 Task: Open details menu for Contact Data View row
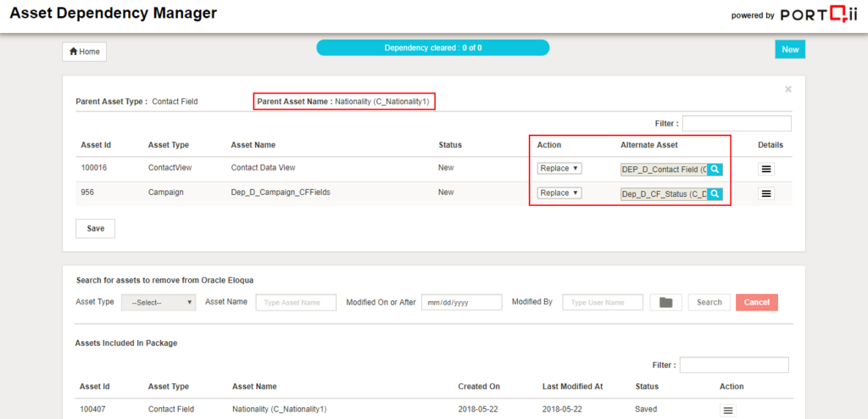point(766,169)
